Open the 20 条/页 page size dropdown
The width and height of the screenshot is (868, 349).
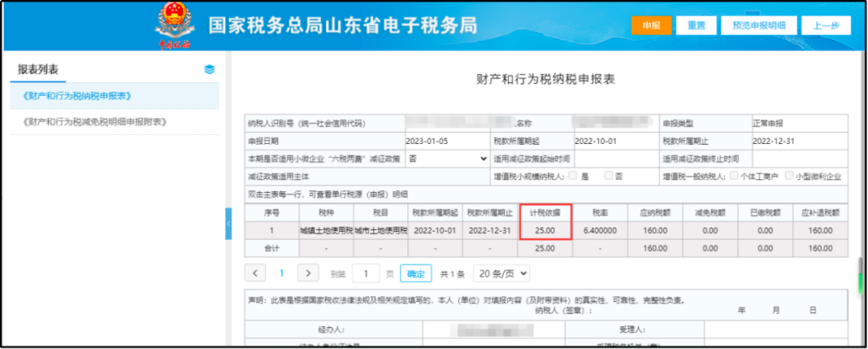[502, 273]
